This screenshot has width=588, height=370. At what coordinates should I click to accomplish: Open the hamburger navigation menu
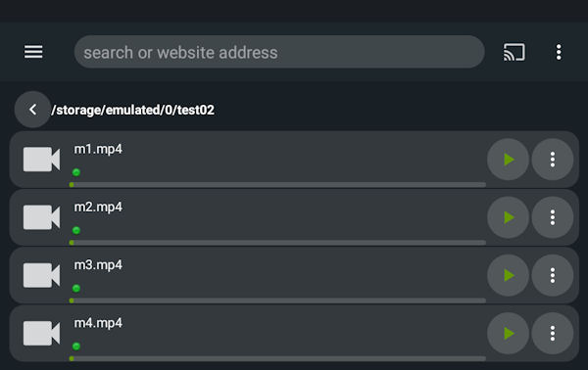tap(33, 52)
